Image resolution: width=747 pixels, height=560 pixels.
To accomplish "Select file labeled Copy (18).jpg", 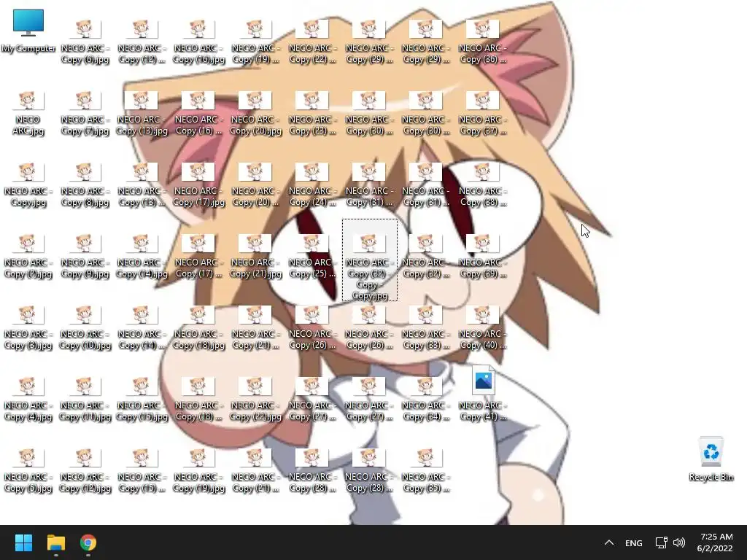I will [x=198, y=327].
